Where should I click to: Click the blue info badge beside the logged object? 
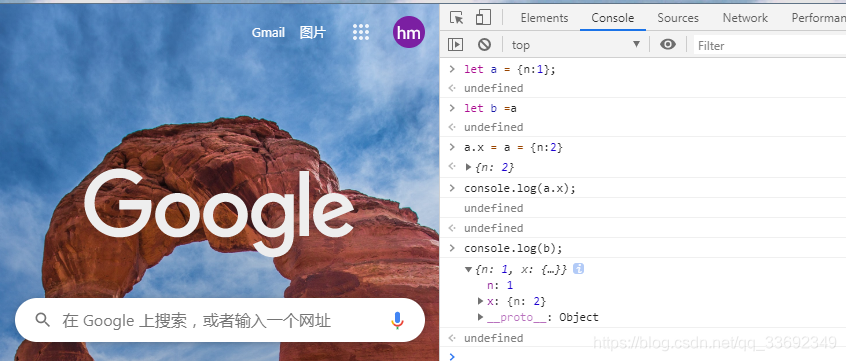click(578, 269)
